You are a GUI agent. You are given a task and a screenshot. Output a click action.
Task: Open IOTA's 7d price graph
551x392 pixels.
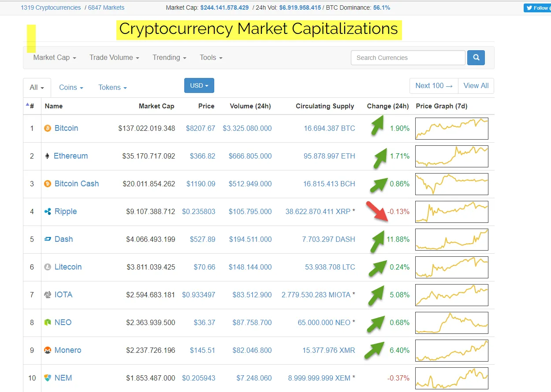click(x=452, y=295)
